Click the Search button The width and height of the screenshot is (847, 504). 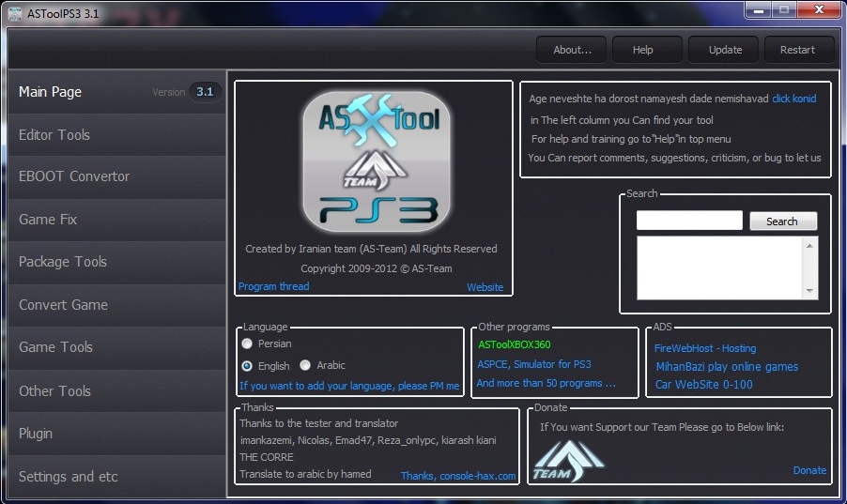pos(782,221)
